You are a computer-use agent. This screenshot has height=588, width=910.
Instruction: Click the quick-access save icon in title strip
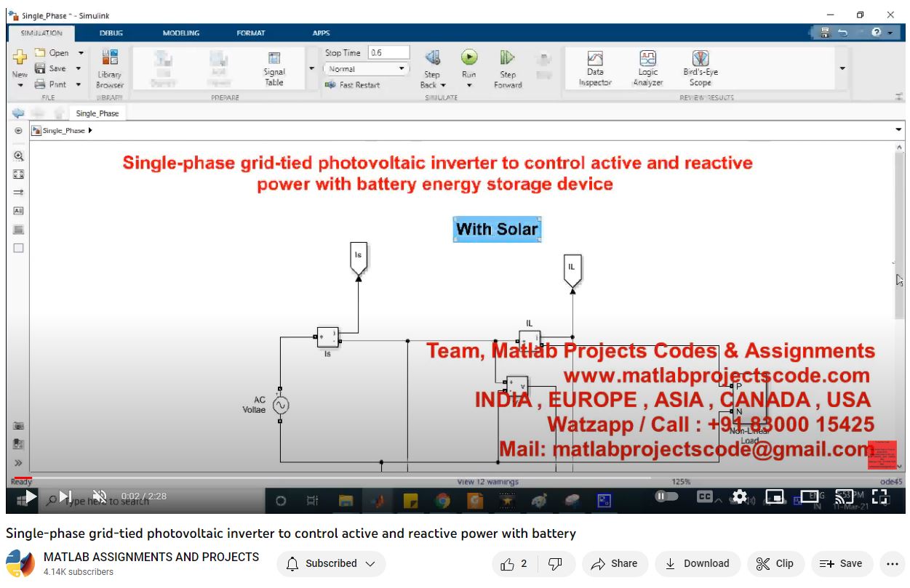coord(825,33)
